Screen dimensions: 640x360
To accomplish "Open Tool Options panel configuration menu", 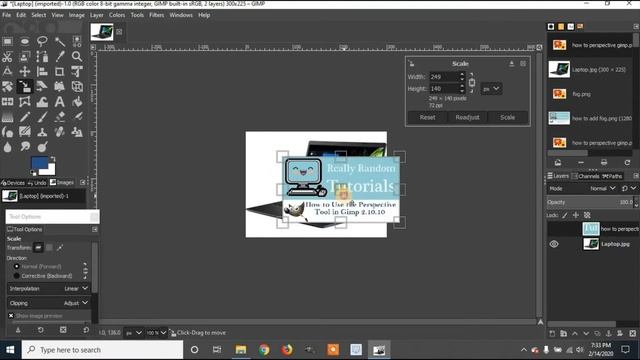I will 95,229.
